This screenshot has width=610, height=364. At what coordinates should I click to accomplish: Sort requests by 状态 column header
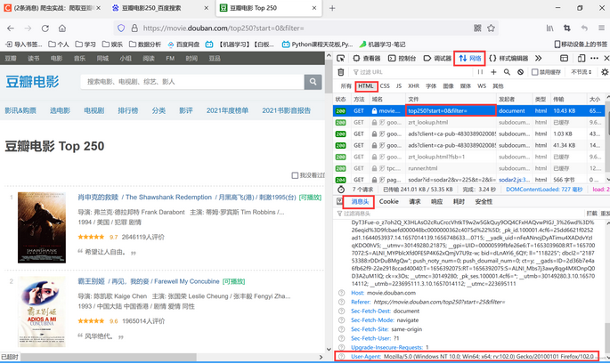coord(341,99)
